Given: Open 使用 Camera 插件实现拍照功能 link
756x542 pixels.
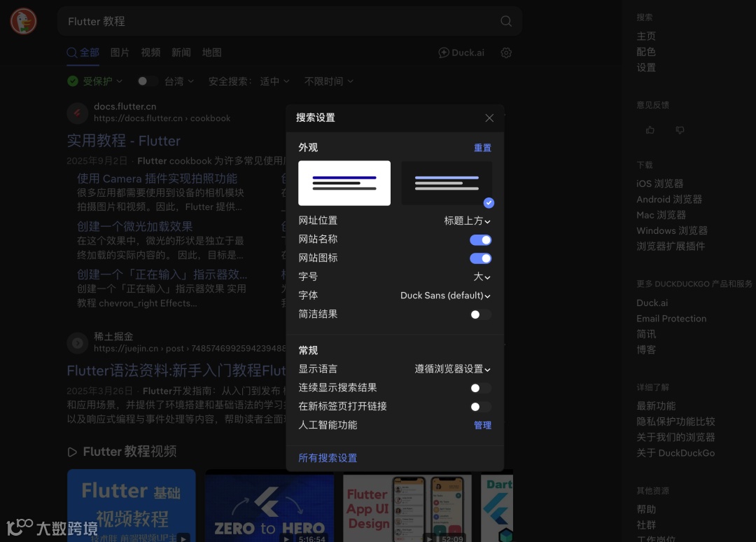Looking at the screenshot, I should [157, 179].
